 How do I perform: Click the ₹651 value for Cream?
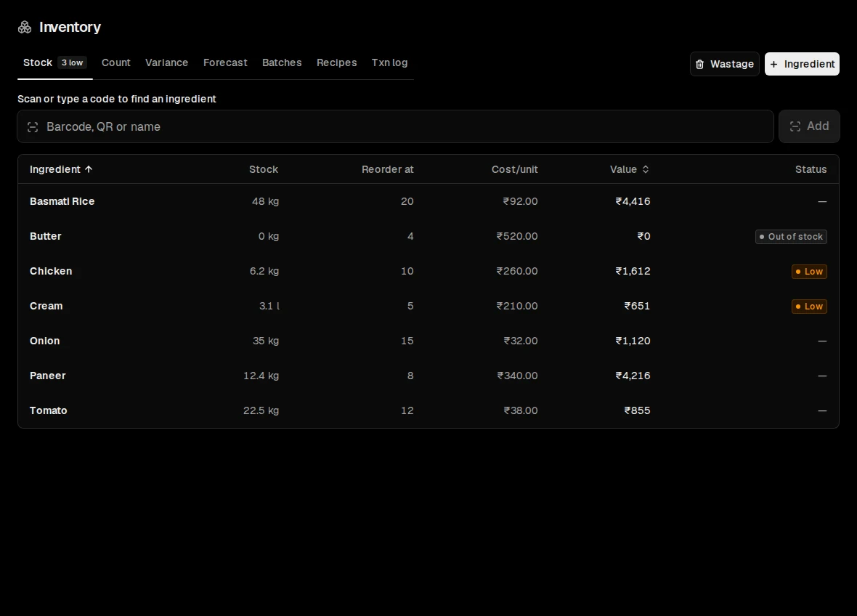(x=637, y=306)
